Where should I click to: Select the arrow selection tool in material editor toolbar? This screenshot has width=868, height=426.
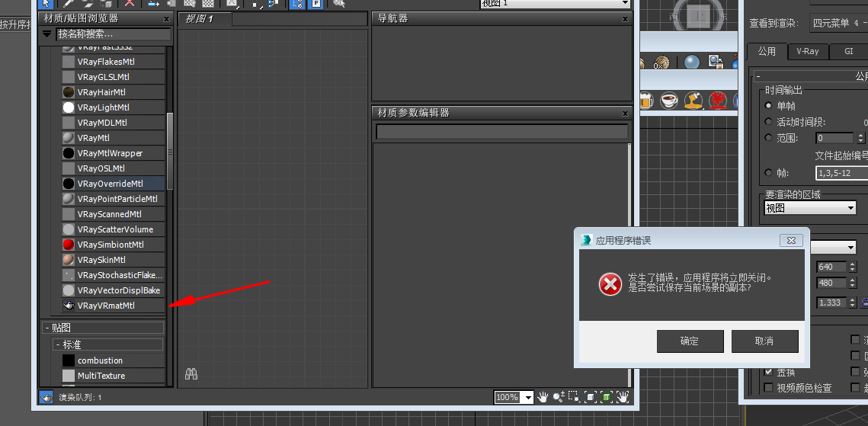(47, 3)
